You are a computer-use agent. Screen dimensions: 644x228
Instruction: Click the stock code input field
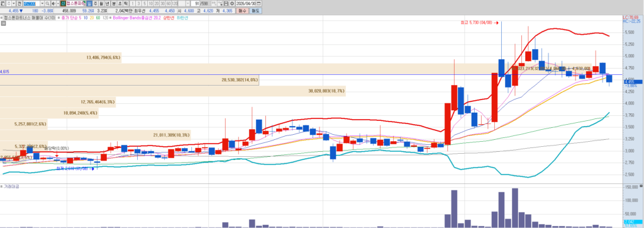(31, 3)
